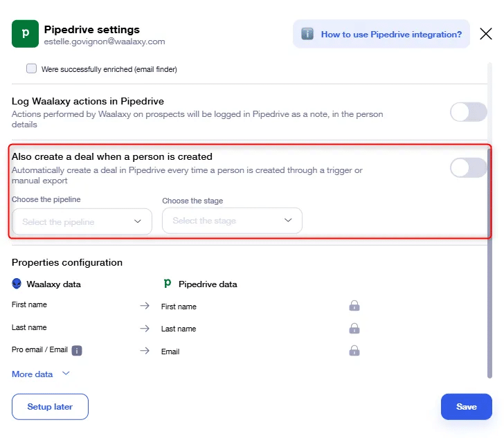The width and height of the screenshot is (504, 438).
Task: Toggle Log Waalaxy actions in Pipedrive
Action: (468, 112)
